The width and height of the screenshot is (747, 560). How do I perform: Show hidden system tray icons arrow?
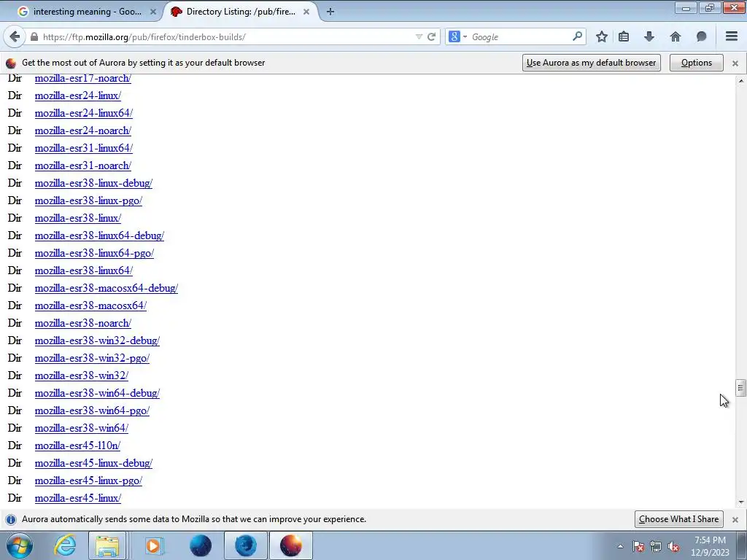[x=620, y=547]
